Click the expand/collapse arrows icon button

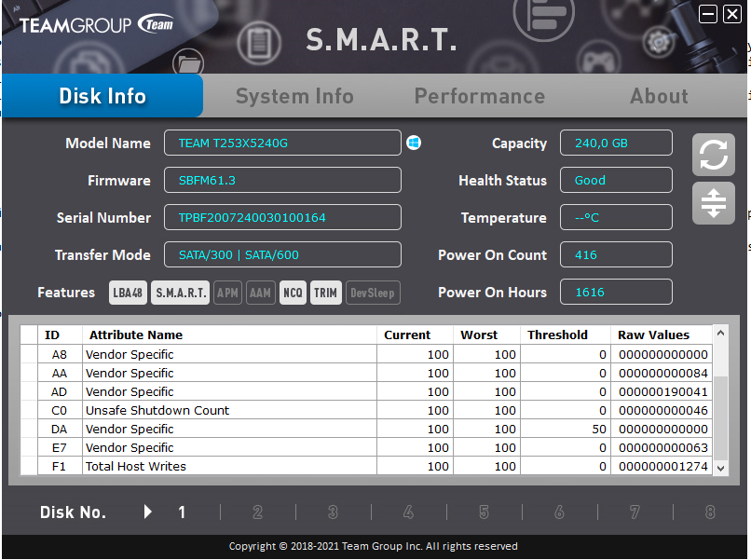713,203
